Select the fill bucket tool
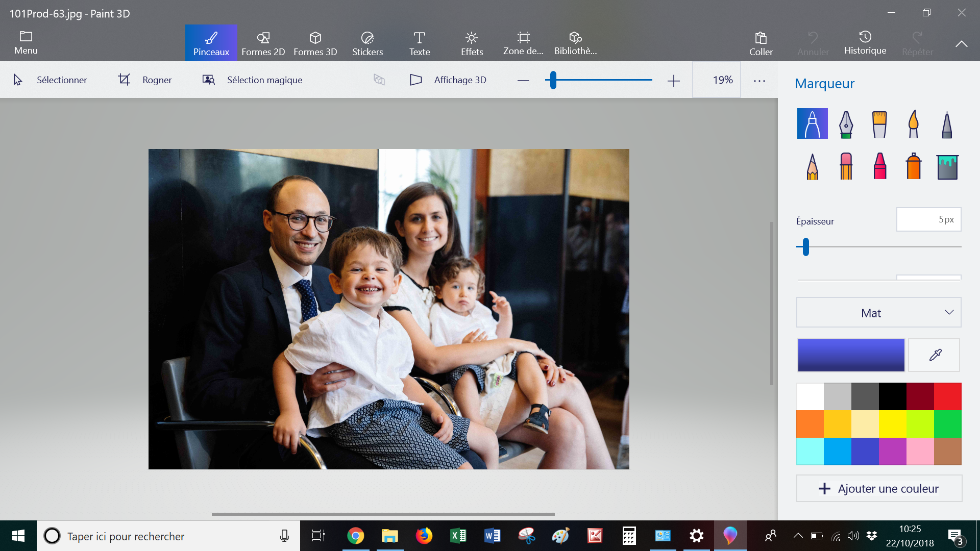980x551 pixels. [947, 166]
